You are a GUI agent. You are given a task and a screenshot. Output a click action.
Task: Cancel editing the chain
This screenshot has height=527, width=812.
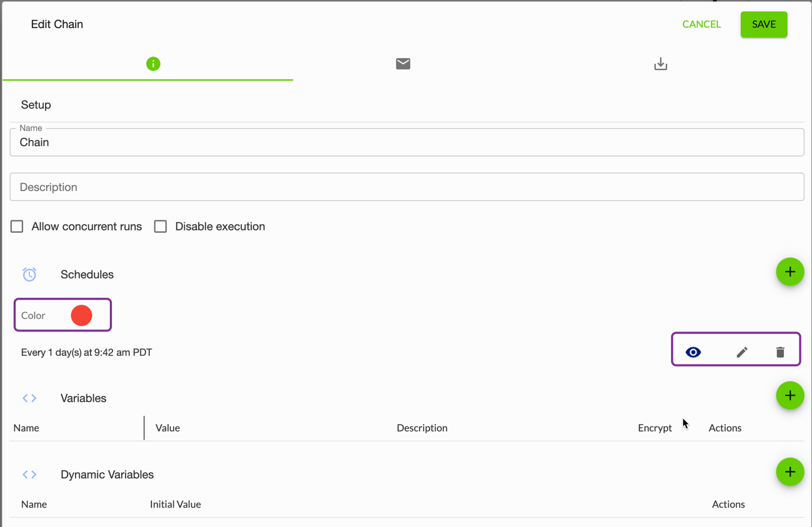click(701, 24)
